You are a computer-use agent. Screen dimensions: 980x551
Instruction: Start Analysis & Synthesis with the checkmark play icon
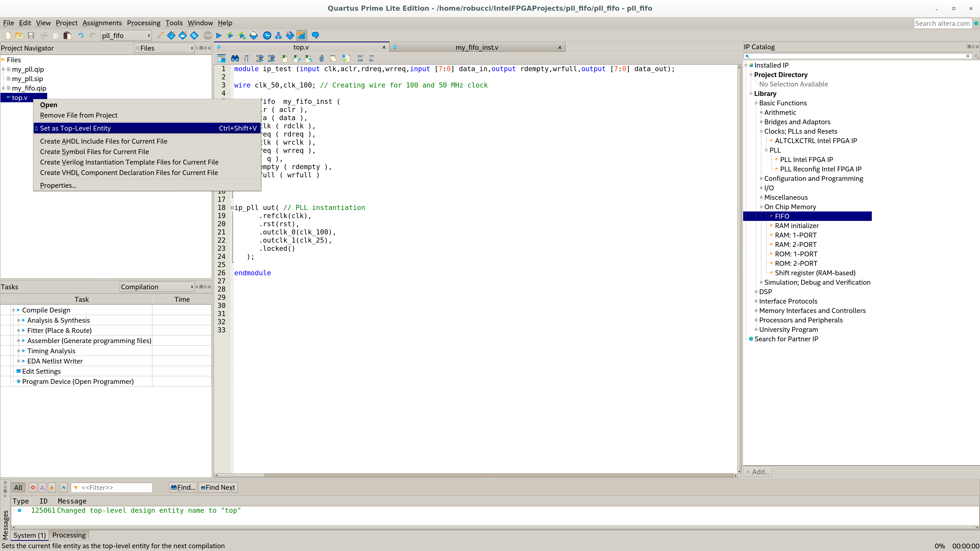230,35
